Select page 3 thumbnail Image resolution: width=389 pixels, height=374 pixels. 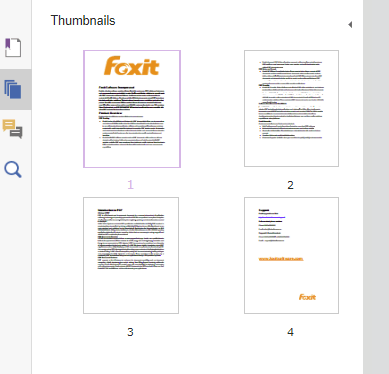(x=131, y=255)
